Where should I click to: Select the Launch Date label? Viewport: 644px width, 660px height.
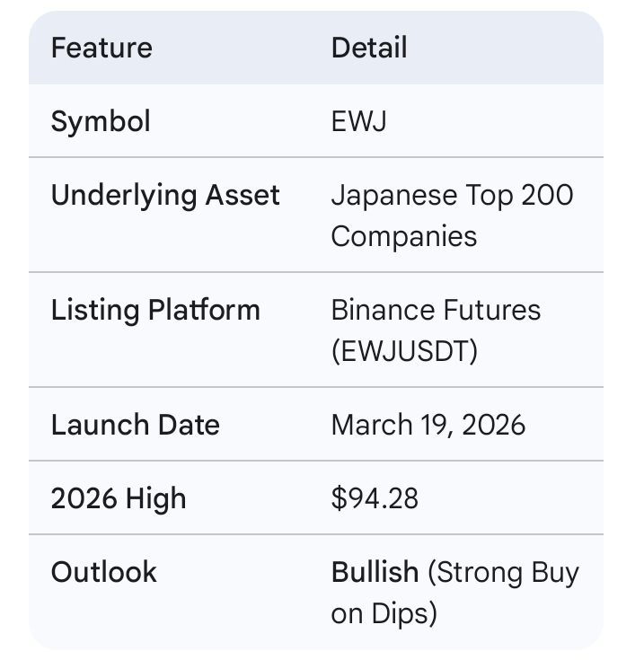click(135, 425)
